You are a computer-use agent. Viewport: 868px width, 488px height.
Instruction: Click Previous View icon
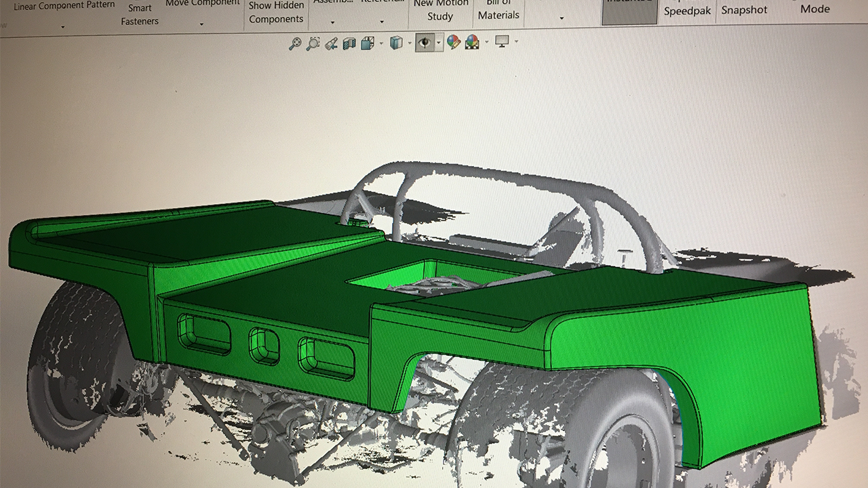[331, 43]
